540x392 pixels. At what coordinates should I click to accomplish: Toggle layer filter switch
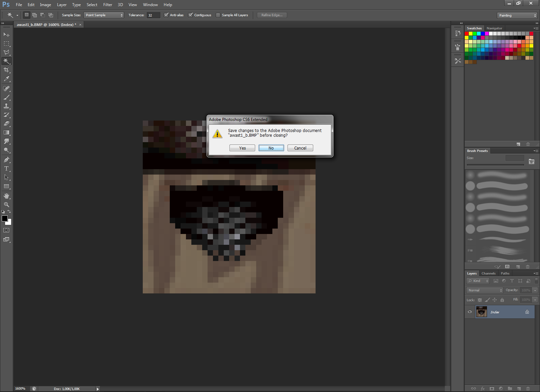click(x=536, y=281)
